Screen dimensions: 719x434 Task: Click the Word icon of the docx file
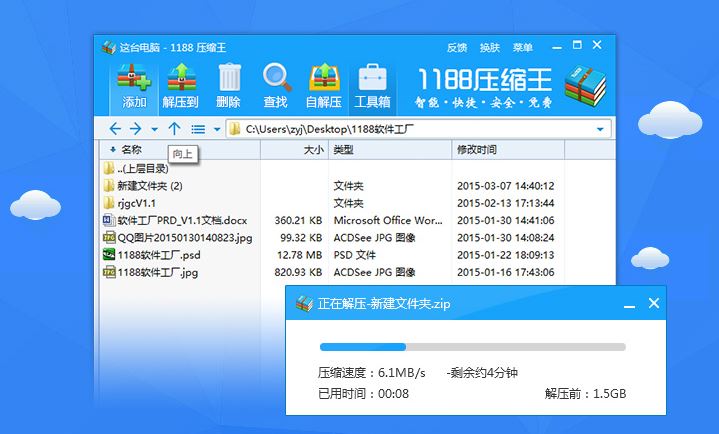coord(109,220)
